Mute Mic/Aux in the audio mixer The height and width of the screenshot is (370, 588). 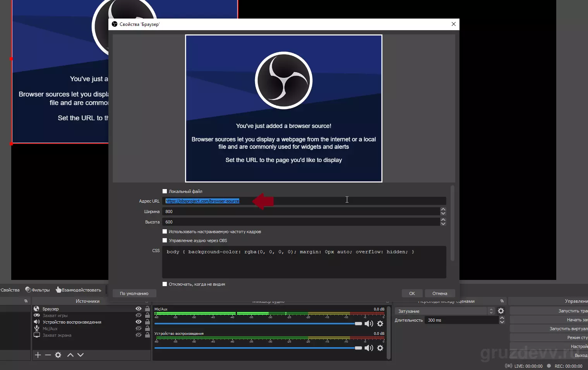(x=369, y=324)
